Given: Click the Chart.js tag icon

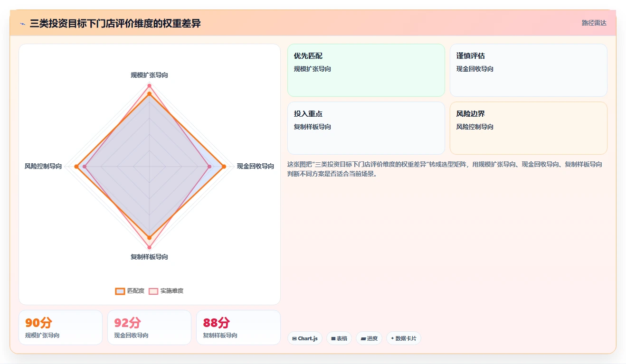Looking at the screenshot, I should [294, 338].
